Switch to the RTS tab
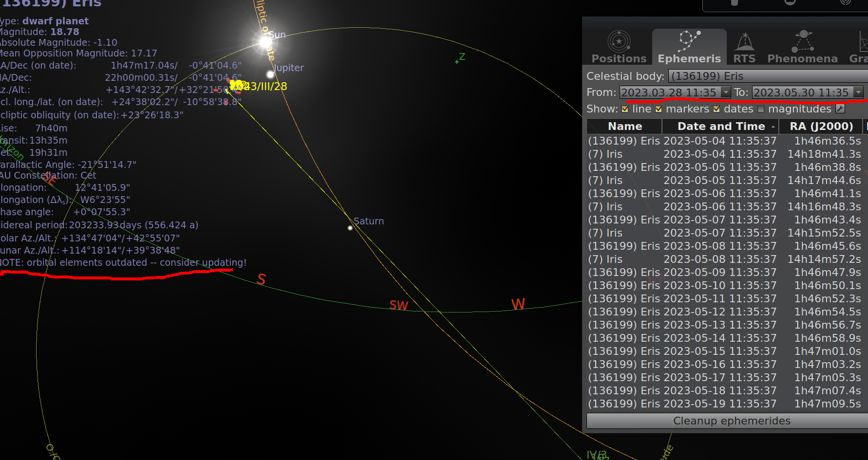The width and height of the screenshot is (868, 460). click(744, 46)
